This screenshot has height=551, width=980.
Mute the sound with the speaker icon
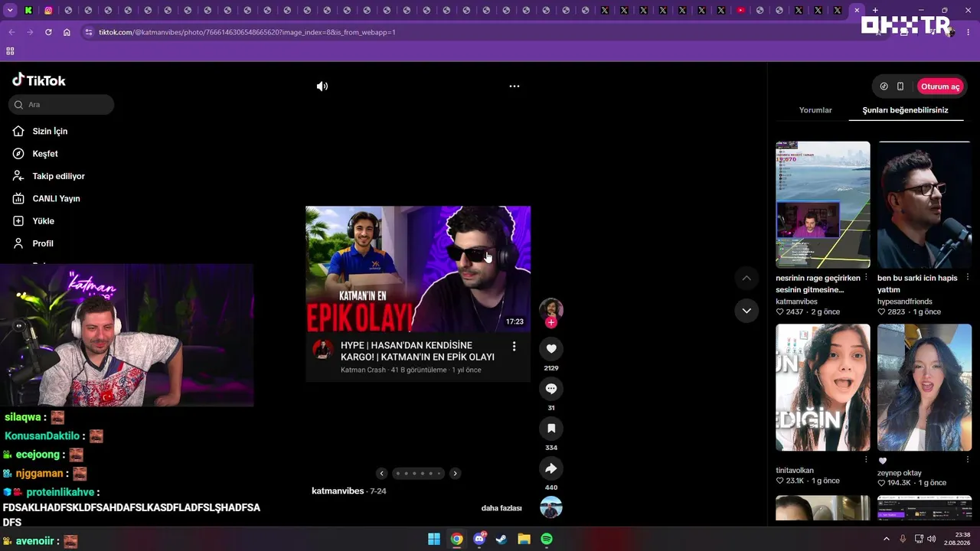coord(322,86)
